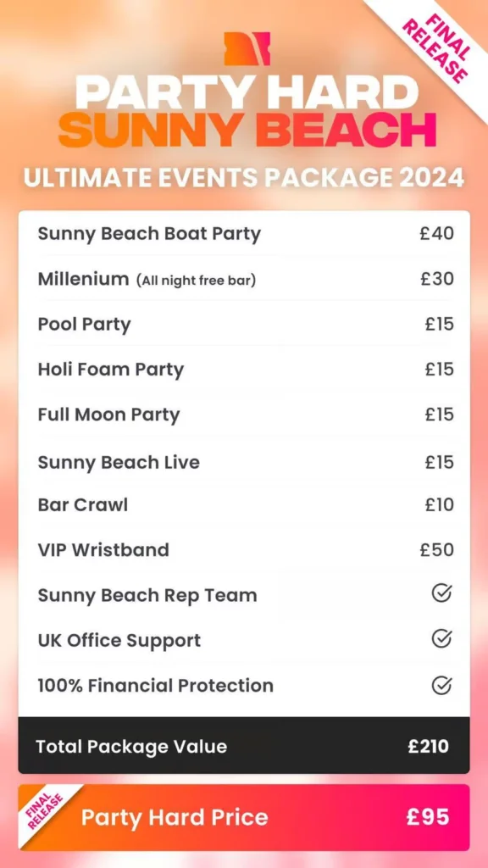
Task: Select the Party Hard Price £95 banner
Action: pyautogui.click(x=244, y=817)
